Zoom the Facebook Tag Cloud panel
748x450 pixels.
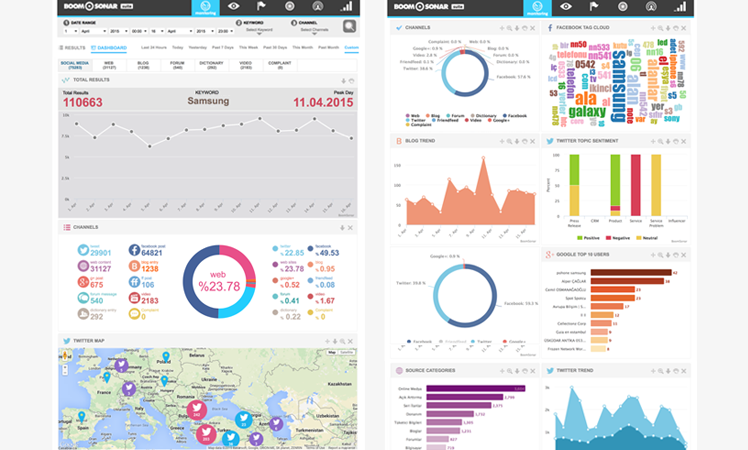tap(660, 28)
